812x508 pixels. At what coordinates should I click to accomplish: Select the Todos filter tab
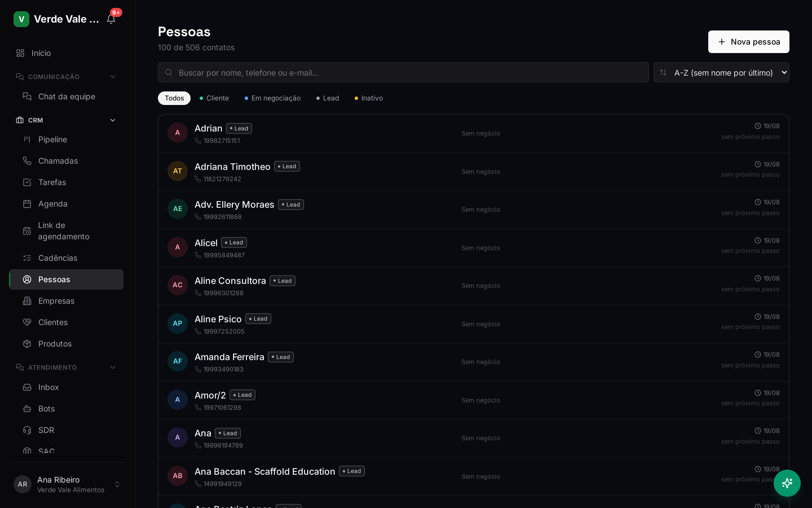click(x=174, y=98)
